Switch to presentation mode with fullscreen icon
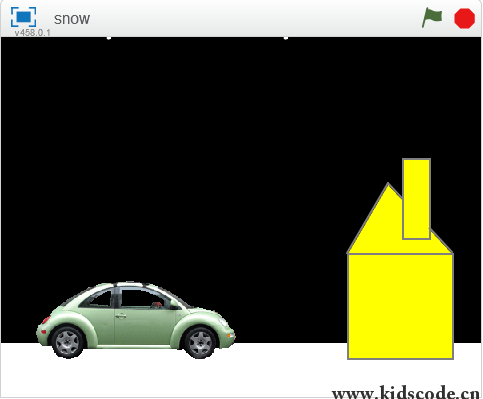 (23, 17)
